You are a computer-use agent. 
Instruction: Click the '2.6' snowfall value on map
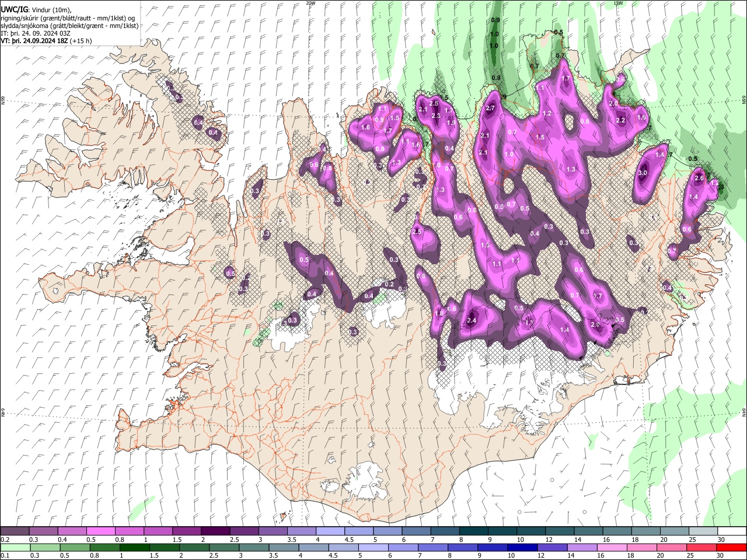(x=700, y=178)
